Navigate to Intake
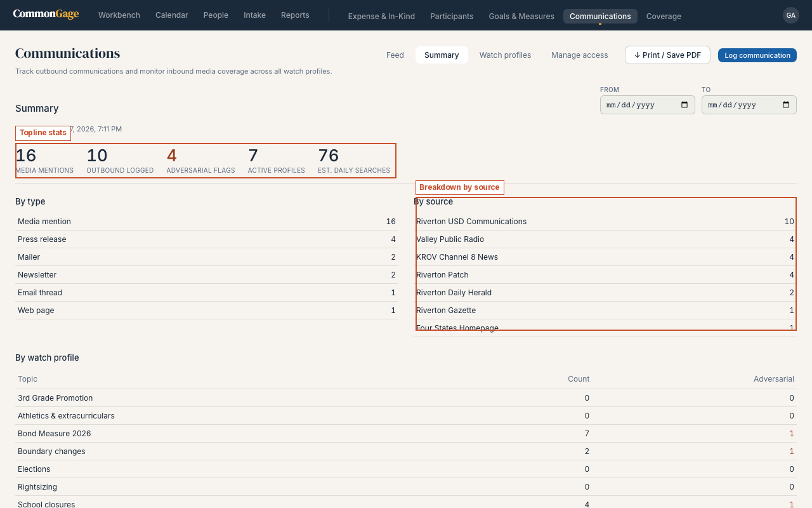Viewport: 812px width, 508px height. (x=254, y=15)
